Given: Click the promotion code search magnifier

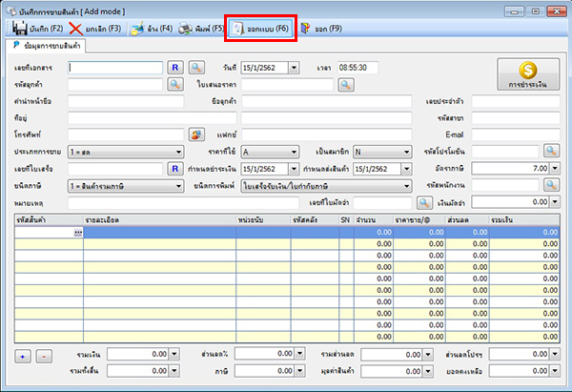Looking at the screenshot, I should (551, 151).
